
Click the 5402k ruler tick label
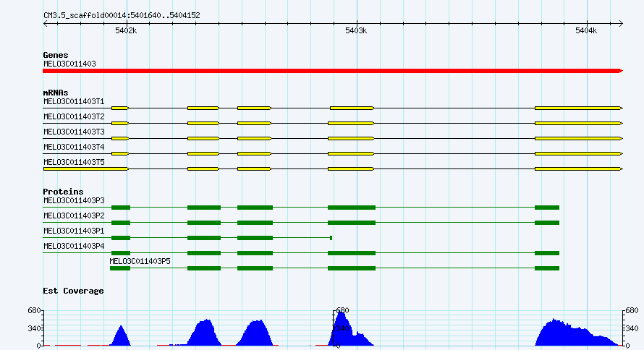coord(126,31)
